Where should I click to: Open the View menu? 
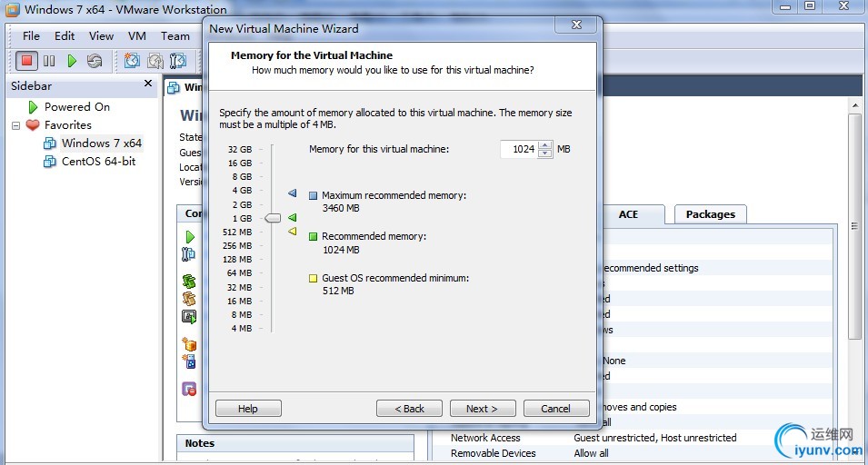101,36
